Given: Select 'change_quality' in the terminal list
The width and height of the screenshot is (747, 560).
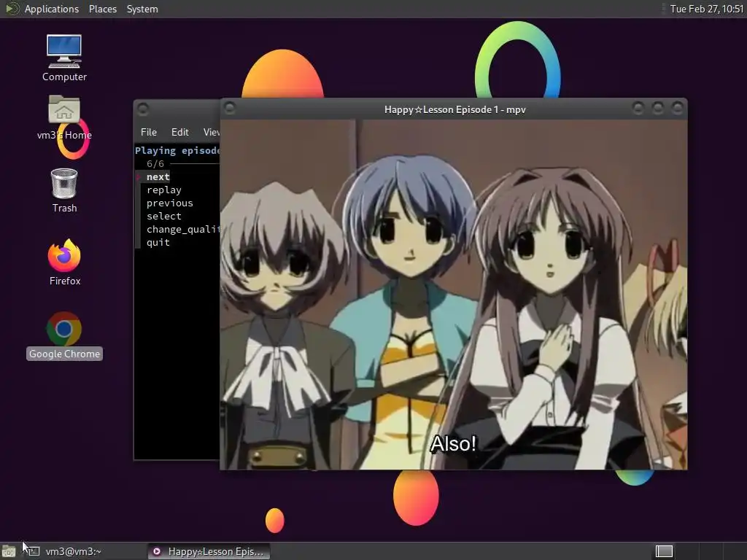Looking at the screenshot, I should (183, 229).
